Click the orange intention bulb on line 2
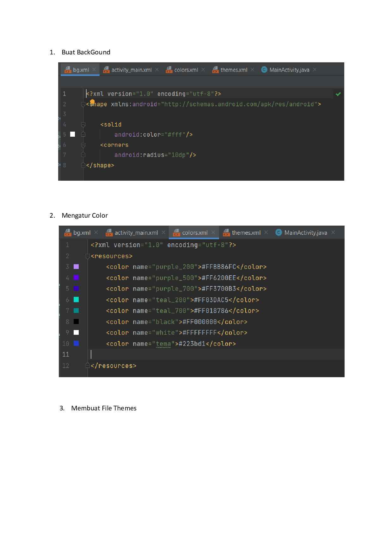This screenshot has width=392, height=555. pyautogui.click(x=92, y=102)
